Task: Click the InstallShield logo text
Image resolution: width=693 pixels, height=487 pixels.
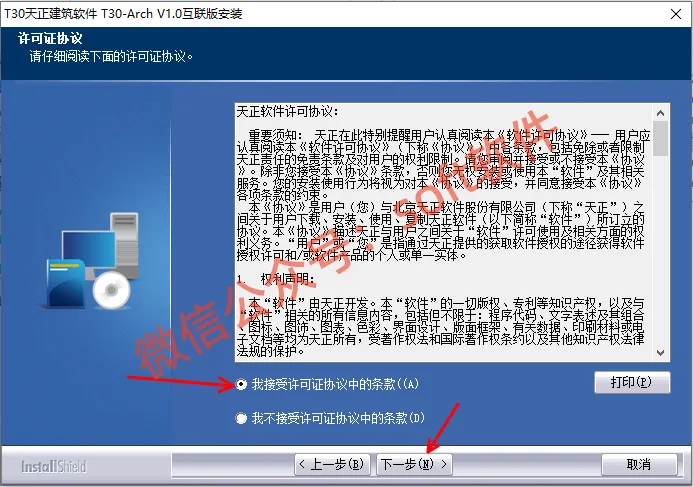Action: pyautogui.click(x=54, y=466)
